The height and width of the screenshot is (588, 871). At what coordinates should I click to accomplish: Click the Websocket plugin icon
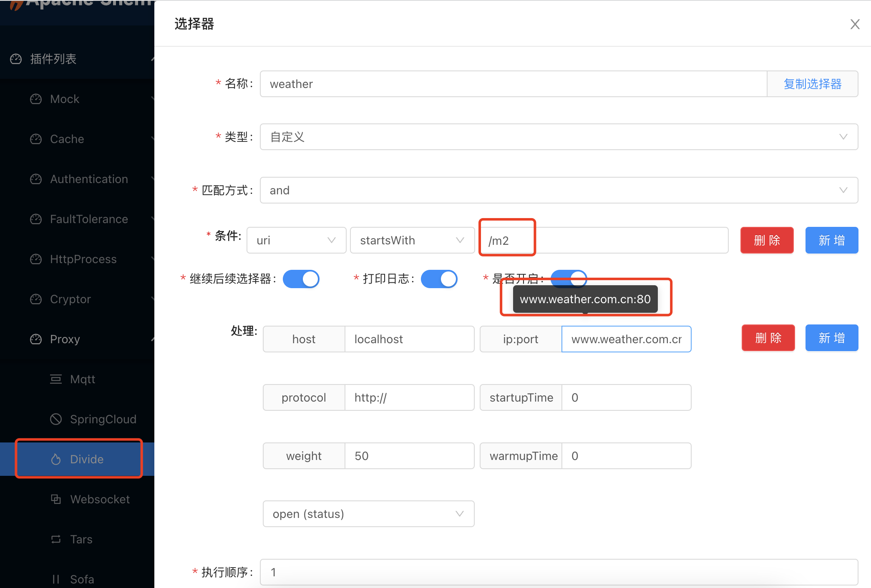(56, 499)
